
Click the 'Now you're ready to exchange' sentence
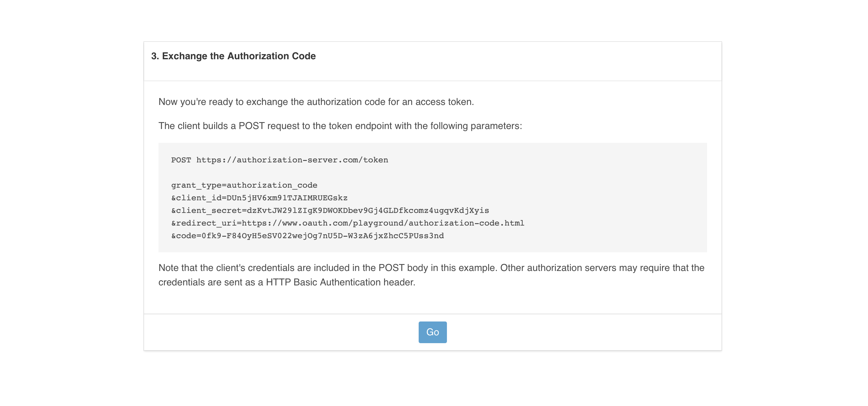(316, 102)
